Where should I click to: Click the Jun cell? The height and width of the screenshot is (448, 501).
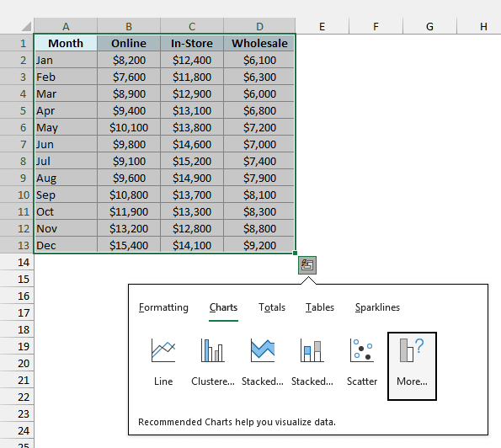click(x=66, y=144)
